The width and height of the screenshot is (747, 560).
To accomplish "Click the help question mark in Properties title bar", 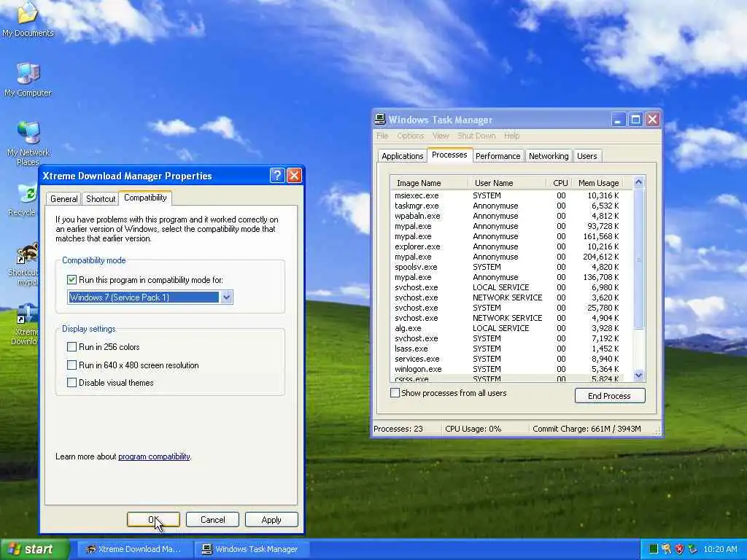I will point(277,176).
